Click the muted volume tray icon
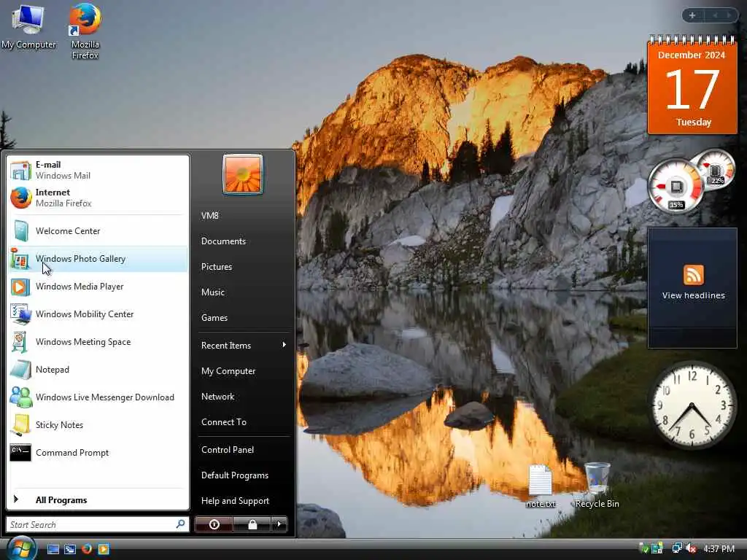The height and width of the screenshot is (560, 747). tap(692, 548)
